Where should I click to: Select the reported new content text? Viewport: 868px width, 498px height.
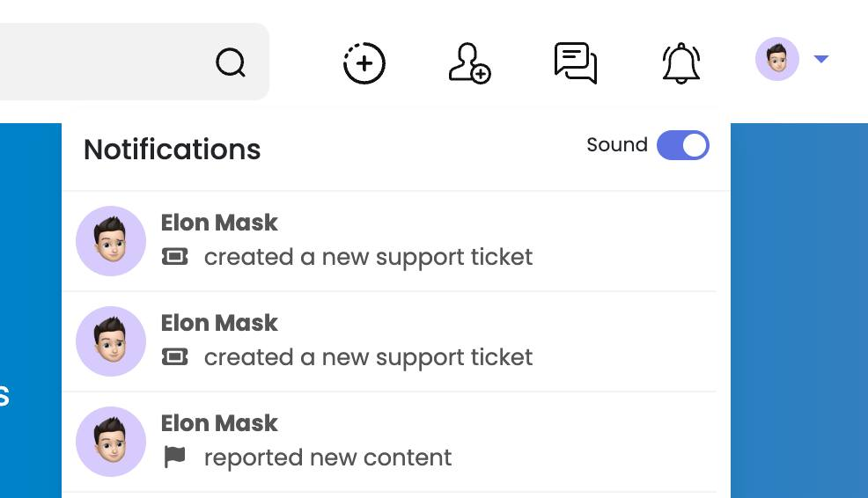coord(327,458)
